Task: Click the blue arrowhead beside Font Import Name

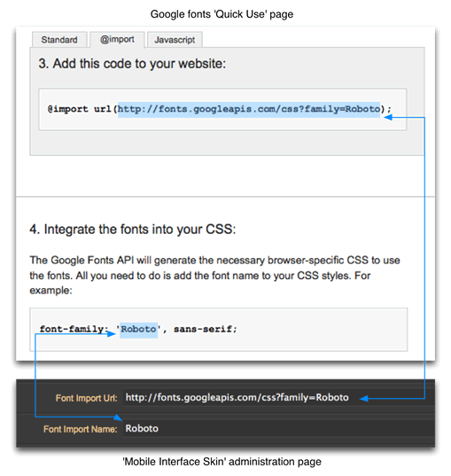Action: (118, 417)
